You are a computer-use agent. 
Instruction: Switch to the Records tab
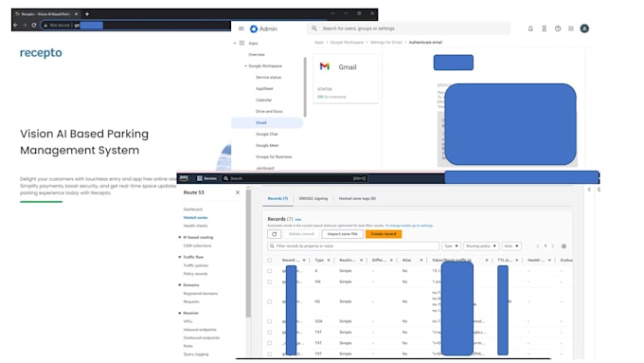click(x=277, y=199)
